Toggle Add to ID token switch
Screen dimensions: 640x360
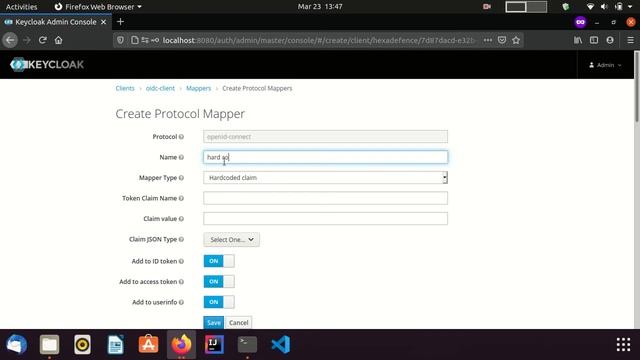click(x=219, y=261)
